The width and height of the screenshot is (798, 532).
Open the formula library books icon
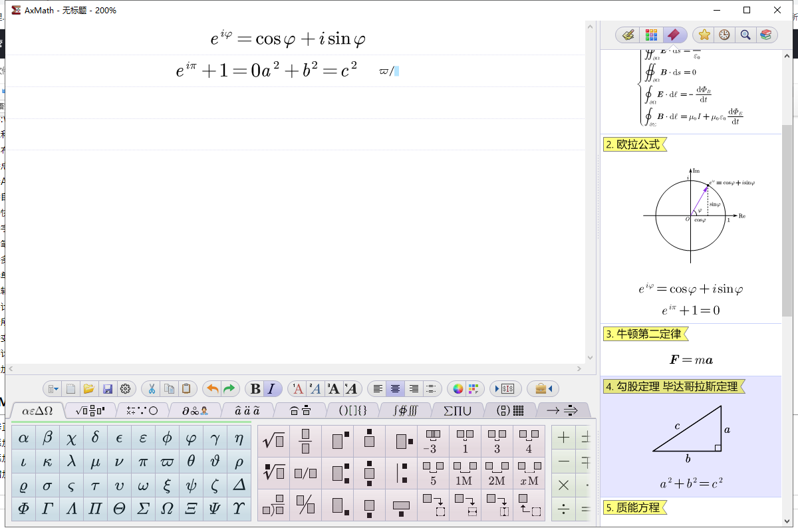(x=766, y=35)
